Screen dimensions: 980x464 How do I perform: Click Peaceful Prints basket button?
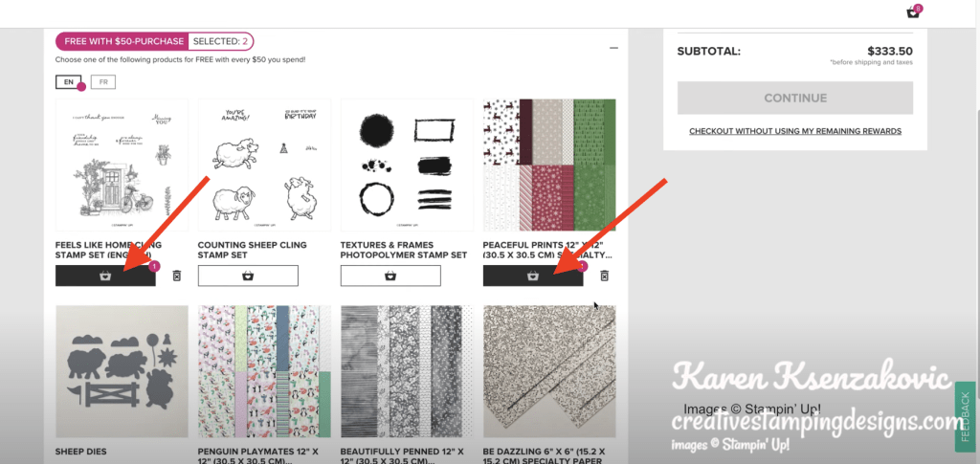coord(532,276)
